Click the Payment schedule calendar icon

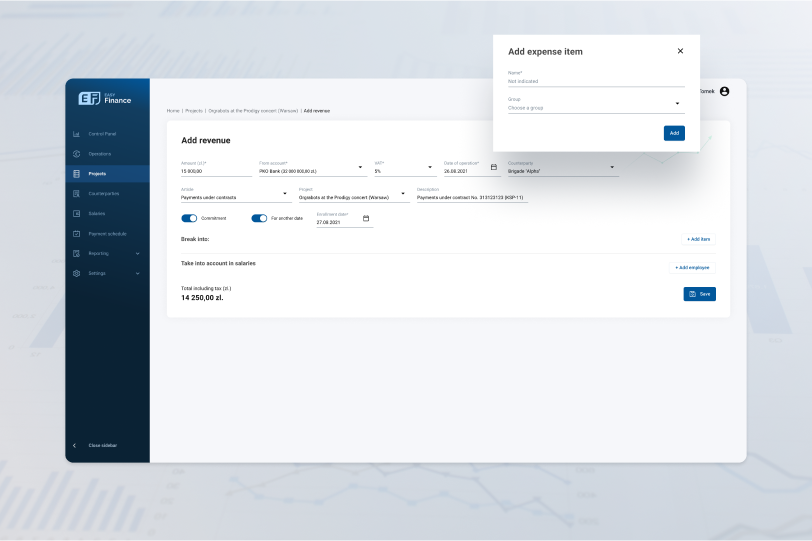(77, 233)
